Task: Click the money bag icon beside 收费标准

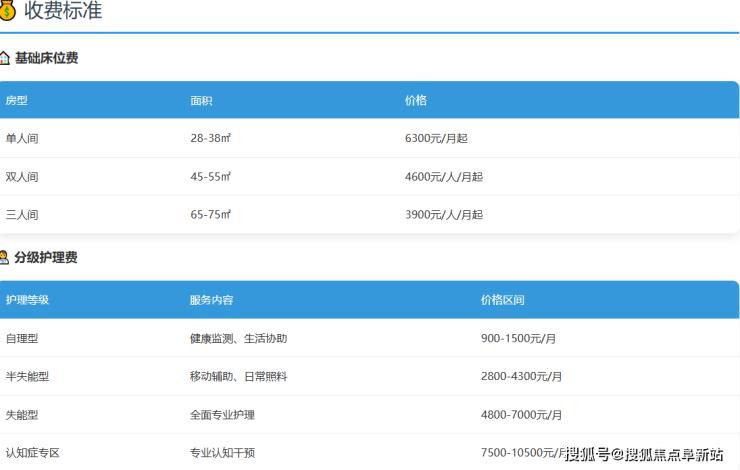Action: point(7,11)
